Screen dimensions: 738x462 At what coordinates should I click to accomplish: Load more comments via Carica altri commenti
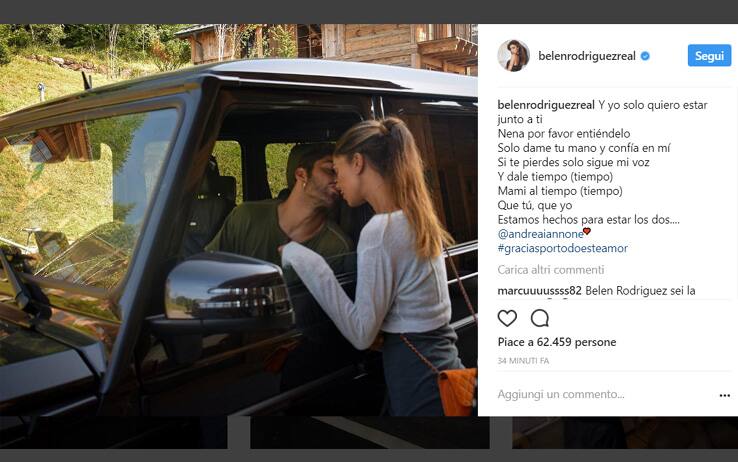[551, 270]
